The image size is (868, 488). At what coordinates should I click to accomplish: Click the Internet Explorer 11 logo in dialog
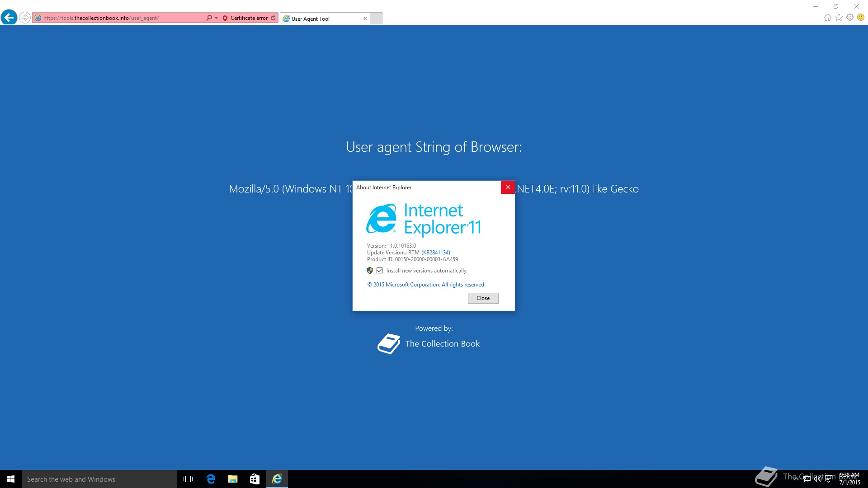[x=424, y=219]
